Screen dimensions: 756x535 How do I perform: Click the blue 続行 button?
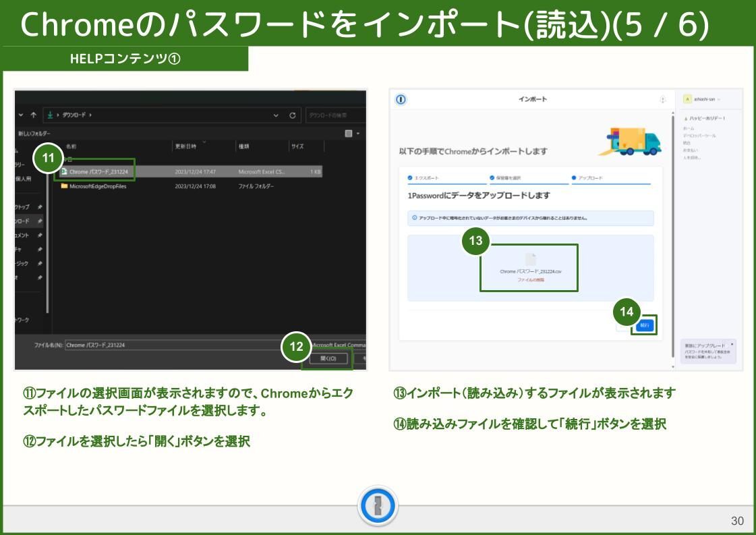(x=645, y=325)
